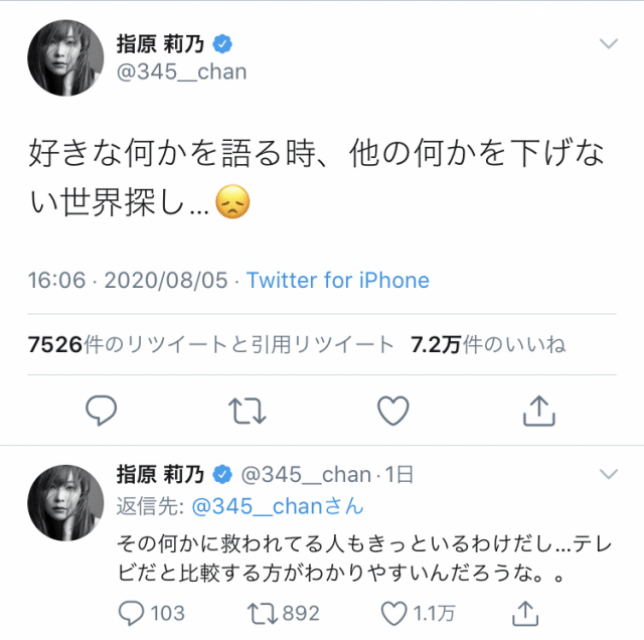Tap verified badge beside main tweet name

(x=222, y=44)
